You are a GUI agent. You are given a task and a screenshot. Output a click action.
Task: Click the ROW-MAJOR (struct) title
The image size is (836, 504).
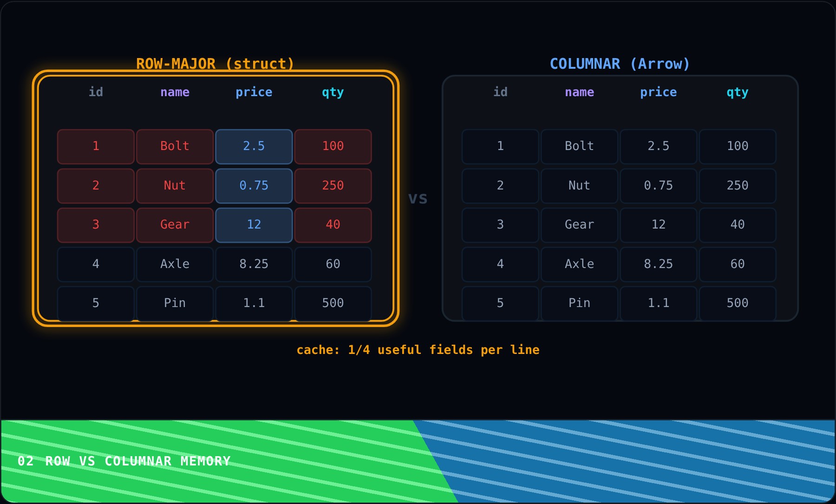tap(216, 64)
